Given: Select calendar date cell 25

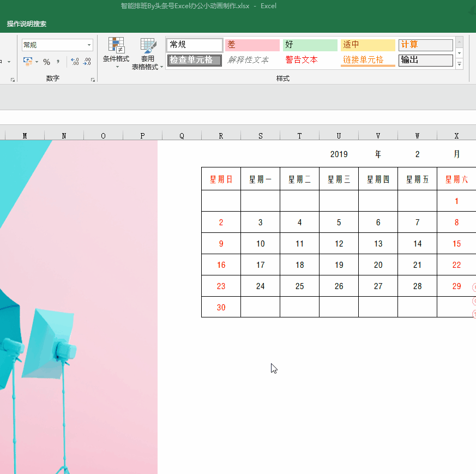Looking at the screenshot, I should click(x=300, y=286).
